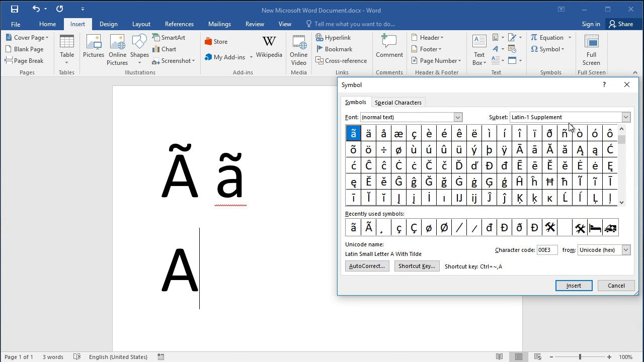This screenshot has height=362, width=644.
Task: Click the Store add-ins icon
Action: [x=215, y=42]
